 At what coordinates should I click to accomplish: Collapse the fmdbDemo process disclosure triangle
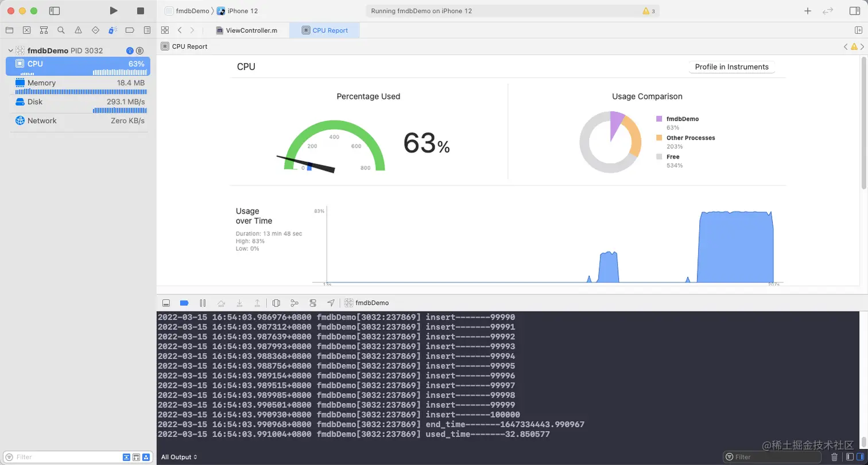pyautogui.click(x=10, y=51)
